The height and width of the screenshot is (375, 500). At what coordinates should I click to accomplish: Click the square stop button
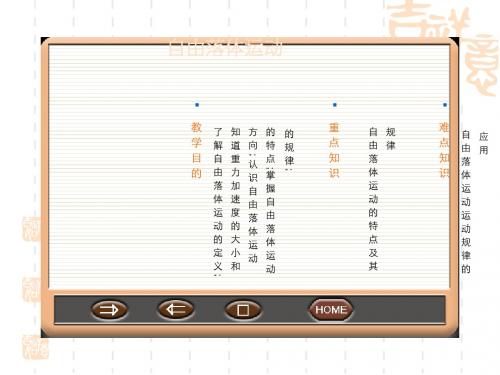coord(243,310)
